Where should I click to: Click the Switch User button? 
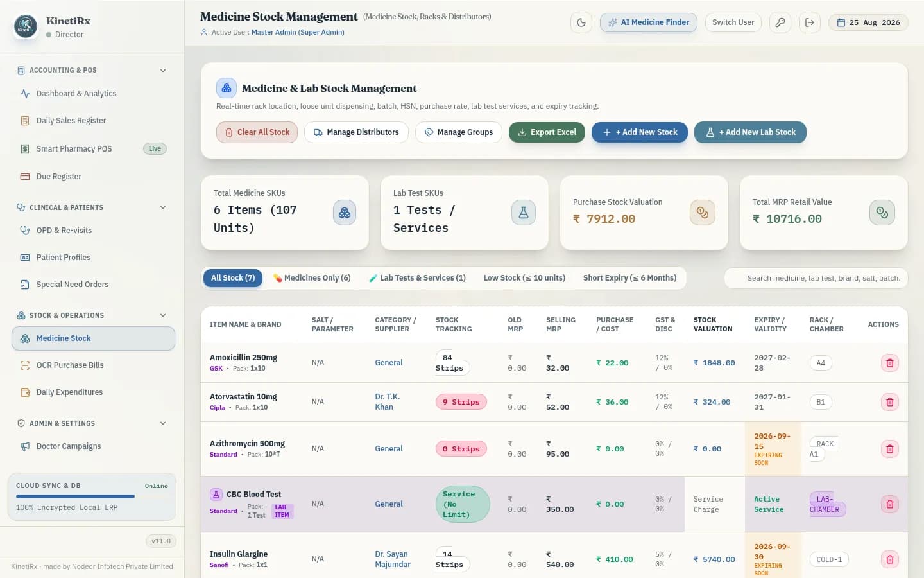point(733,22)
